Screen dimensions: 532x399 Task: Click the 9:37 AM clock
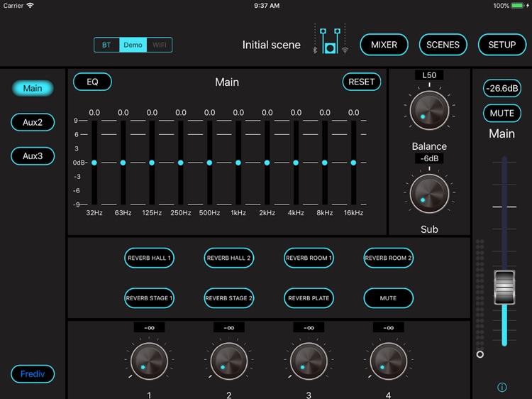tap(267, 6)
